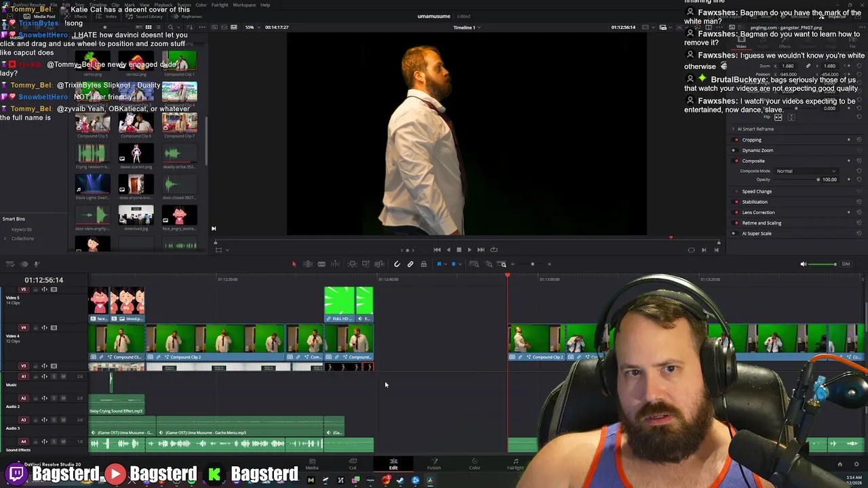The height and width of the screenshot is (488, 868).
Task: Play forward in the viewer
Action: (x=469, y=250)
